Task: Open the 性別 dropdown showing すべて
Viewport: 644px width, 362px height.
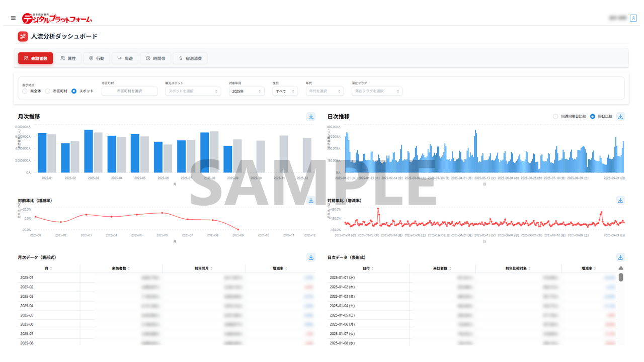Action: click(x=285, y=91)
